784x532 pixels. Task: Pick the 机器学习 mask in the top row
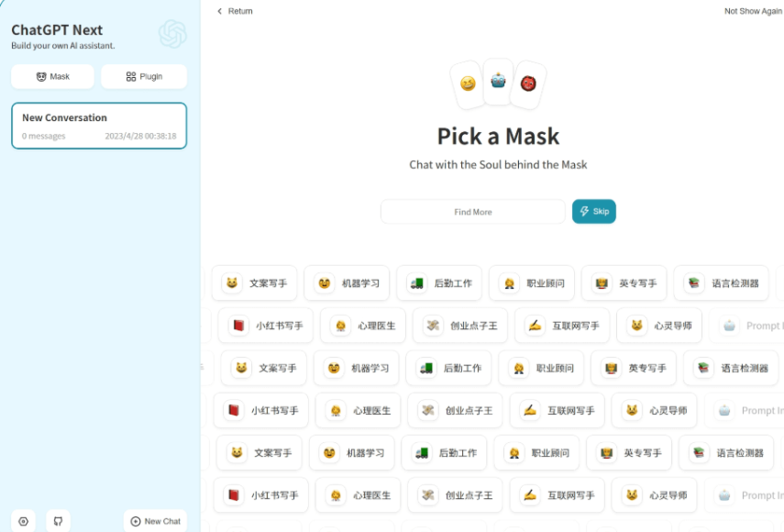(x=348, y=283)
